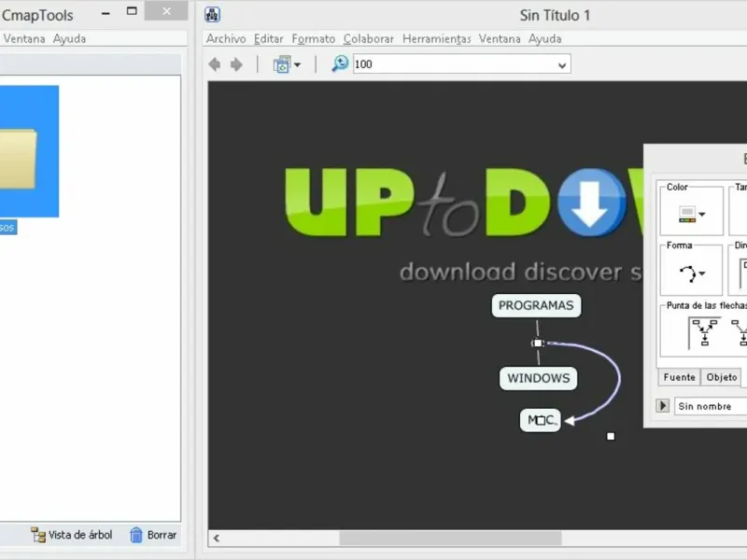Select the WINDOWS concept node
747x560 pixels.
click(539, 379)
